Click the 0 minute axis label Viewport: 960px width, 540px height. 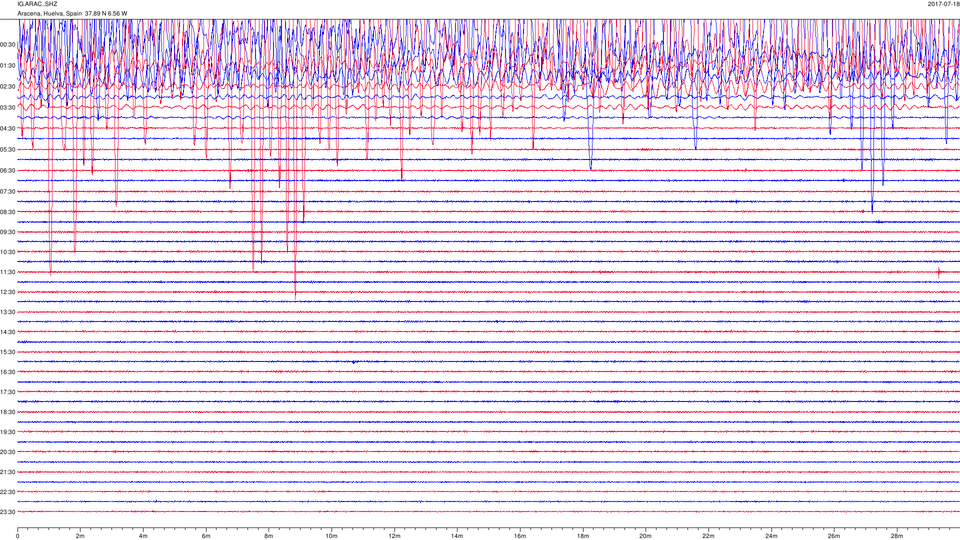coord(18,536)
